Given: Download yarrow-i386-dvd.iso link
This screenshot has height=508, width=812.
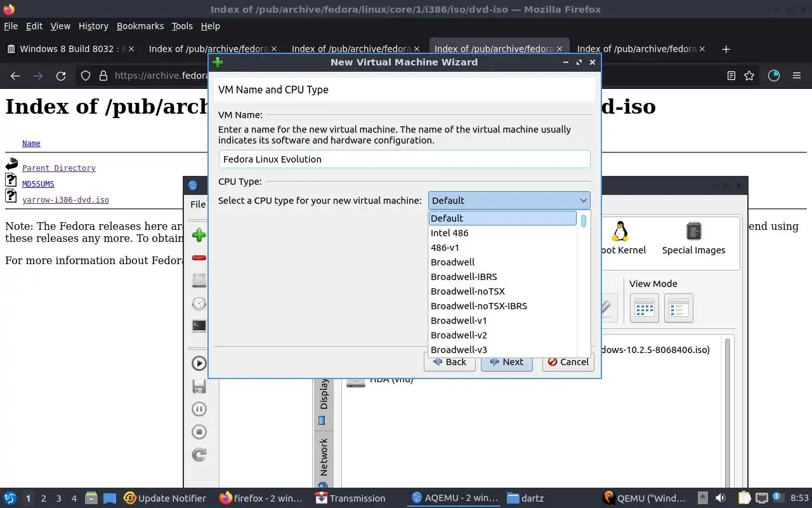Looking at the screenshot, I should (x=65, y=200).
